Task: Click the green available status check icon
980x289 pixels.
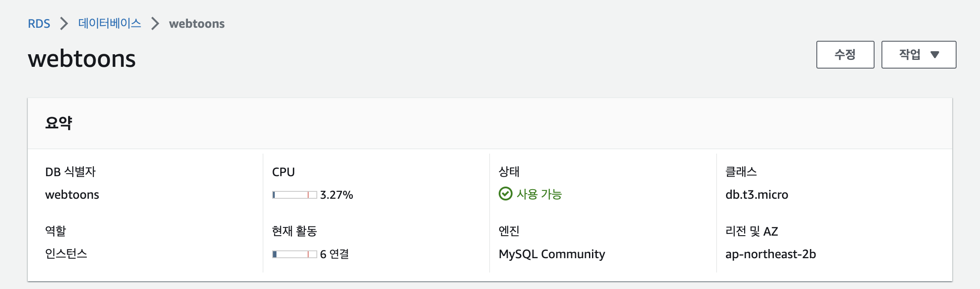Action: [x=505, y=194]
